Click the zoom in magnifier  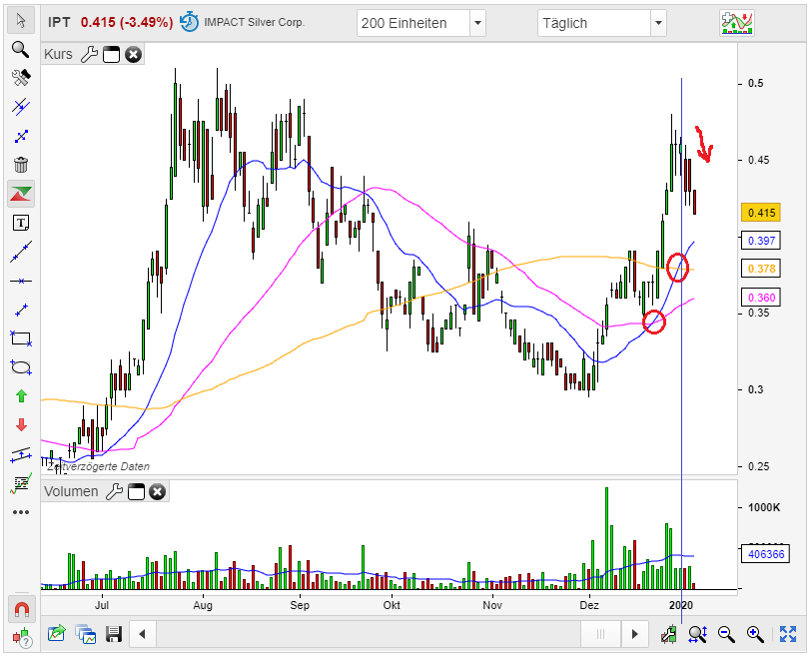[755, 634]
